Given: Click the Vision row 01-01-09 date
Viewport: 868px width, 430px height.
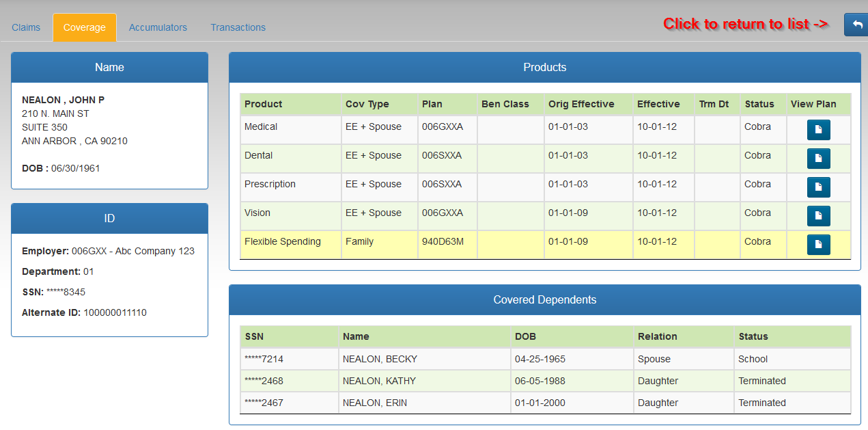Looking at the screenshot, I should click(568, 213).
